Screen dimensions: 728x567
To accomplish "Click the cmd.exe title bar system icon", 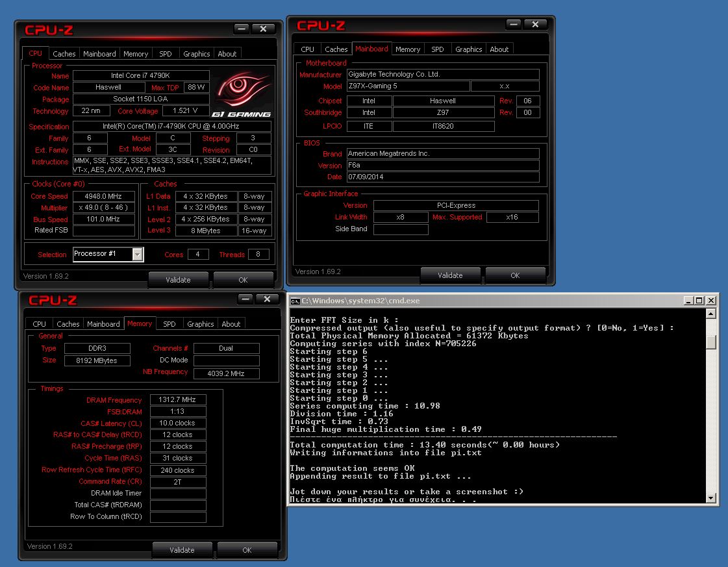I will point(295,301).
